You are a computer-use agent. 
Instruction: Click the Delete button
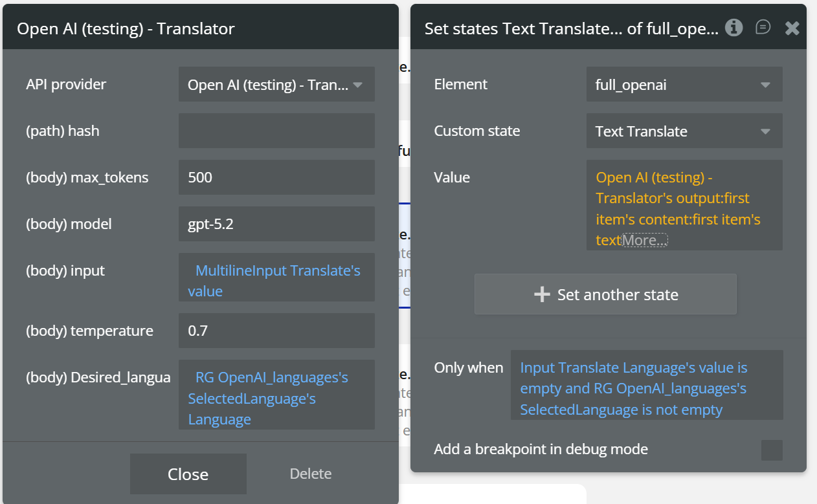311,474
